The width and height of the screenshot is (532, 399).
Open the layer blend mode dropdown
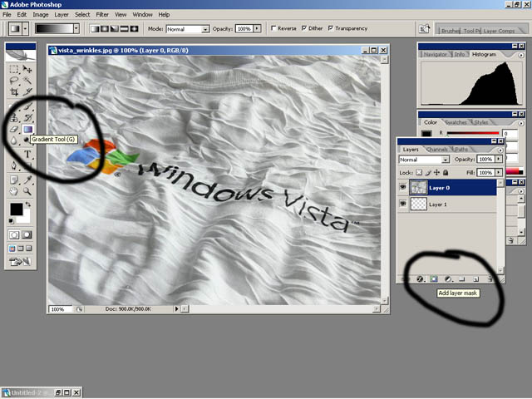pyautogui.click(x=424, y=159)
